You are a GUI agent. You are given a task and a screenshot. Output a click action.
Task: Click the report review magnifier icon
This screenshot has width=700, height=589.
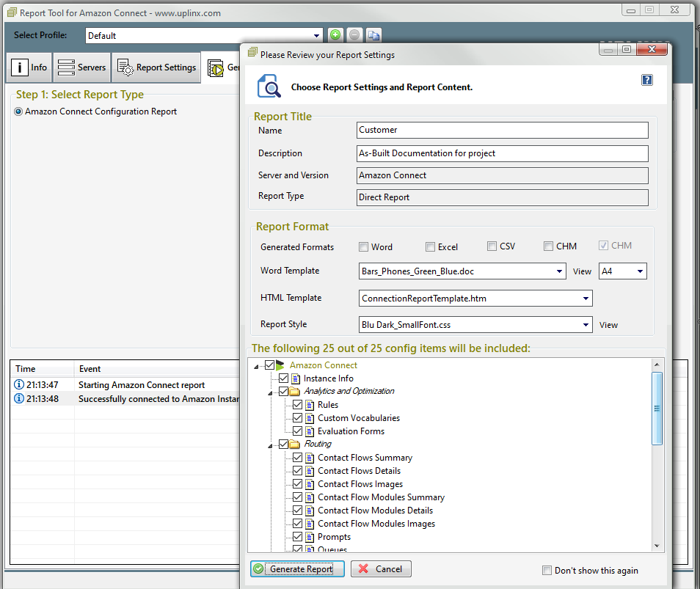pyautogui.click(x=269, y=86)
